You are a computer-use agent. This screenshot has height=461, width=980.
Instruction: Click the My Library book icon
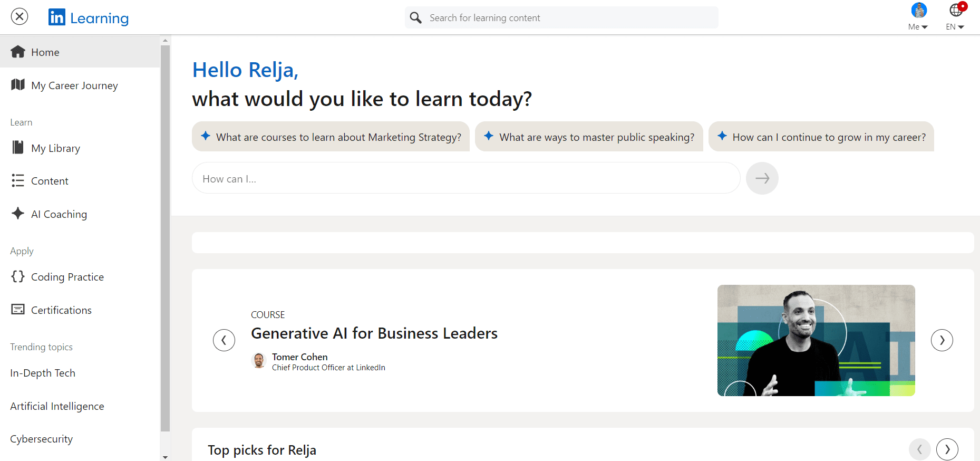click(18, 147)
